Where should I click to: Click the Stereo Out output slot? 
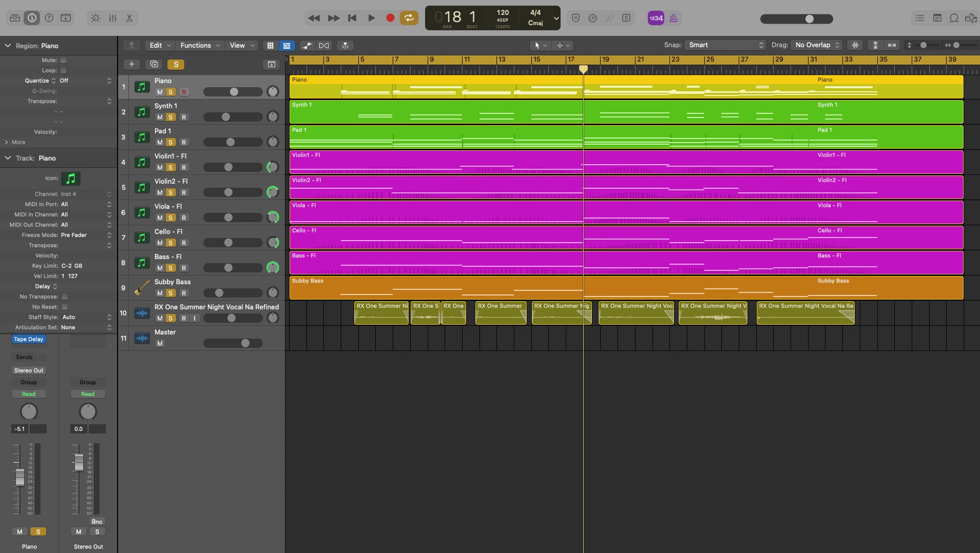[x=29, y=370]
